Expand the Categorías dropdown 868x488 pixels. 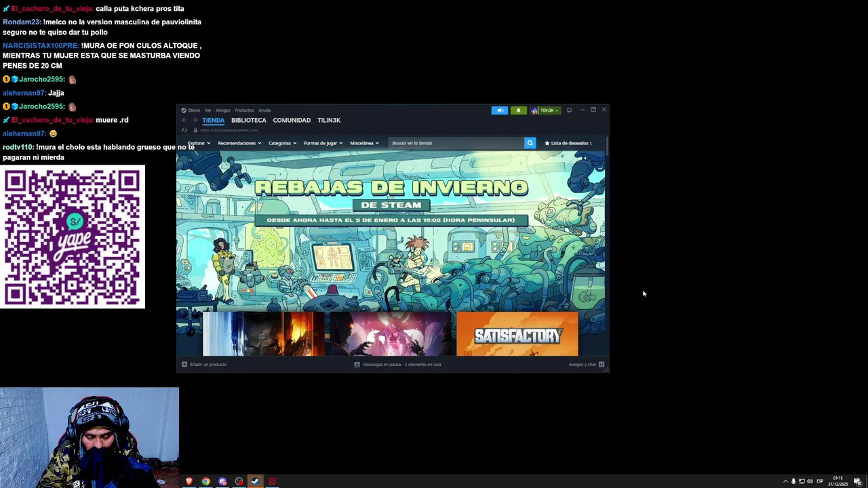click(282, 143)
